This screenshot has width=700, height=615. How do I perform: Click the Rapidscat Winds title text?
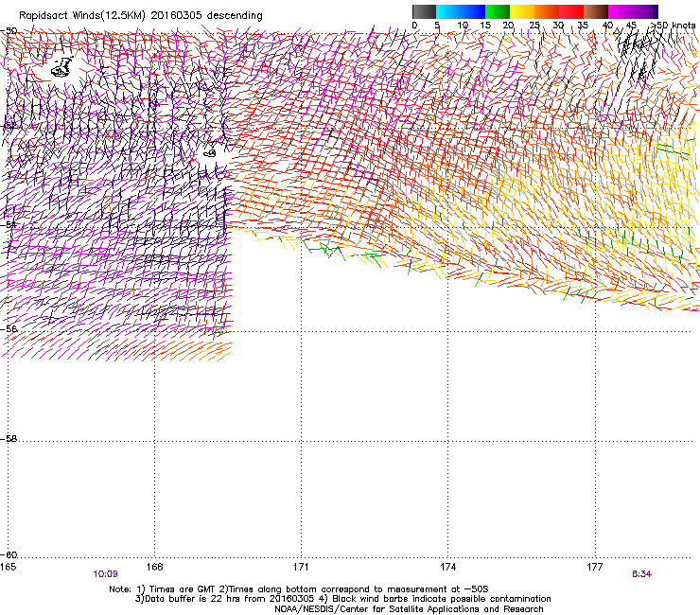coord(140,16)
